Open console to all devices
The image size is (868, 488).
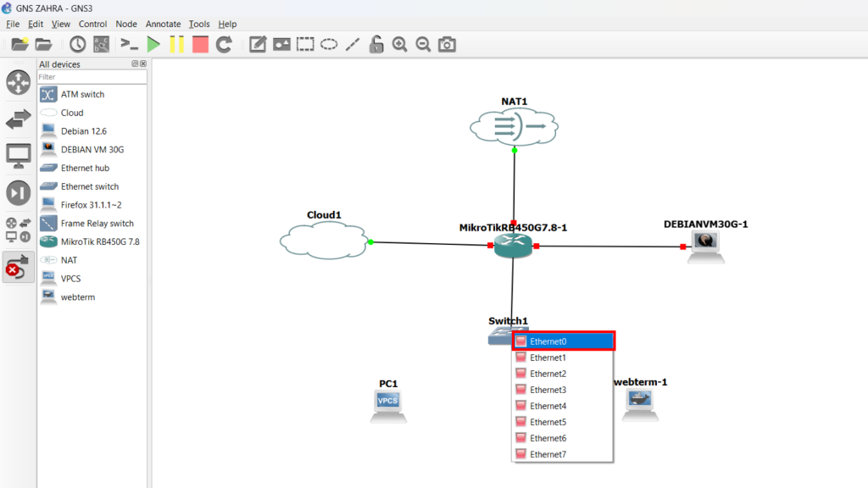pos(129,45)
